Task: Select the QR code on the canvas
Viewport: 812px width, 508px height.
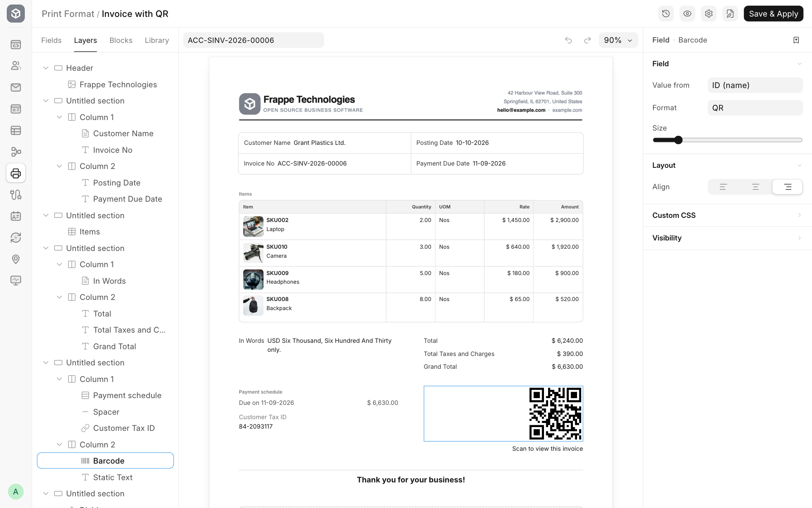Action: click(555, 414)
